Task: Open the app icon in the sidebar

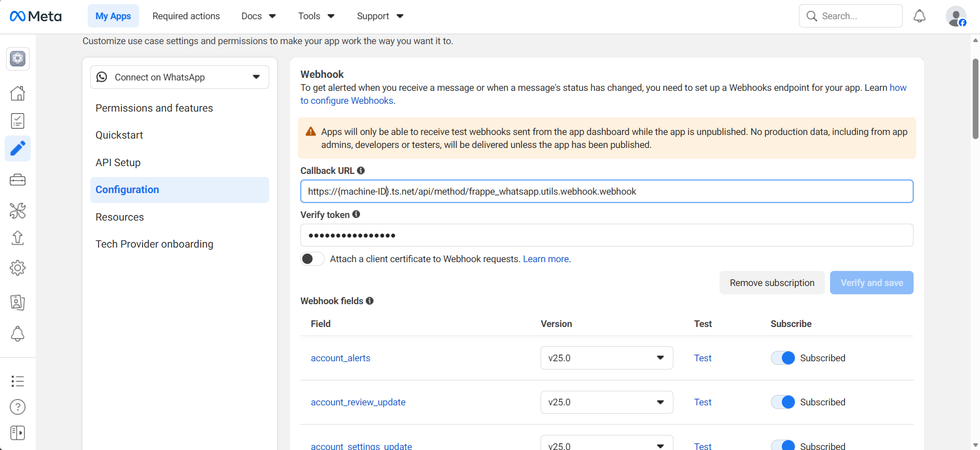Action: (x=18, y=59)
